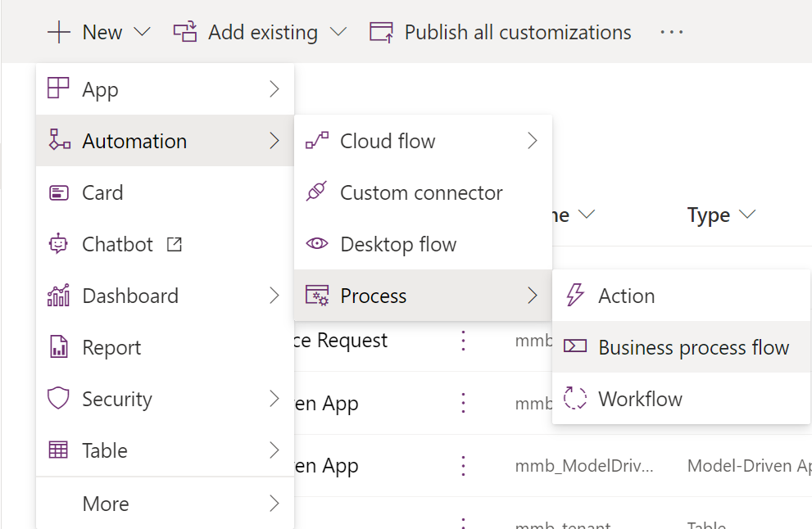
Task: Open the New dropdown chevron
Action: (x=142, y=32)
